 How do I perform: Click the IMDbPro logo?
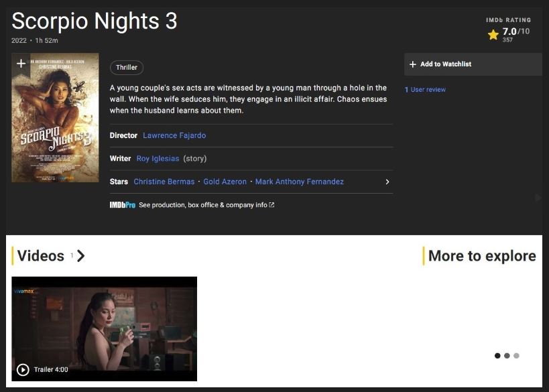point(123,205)
